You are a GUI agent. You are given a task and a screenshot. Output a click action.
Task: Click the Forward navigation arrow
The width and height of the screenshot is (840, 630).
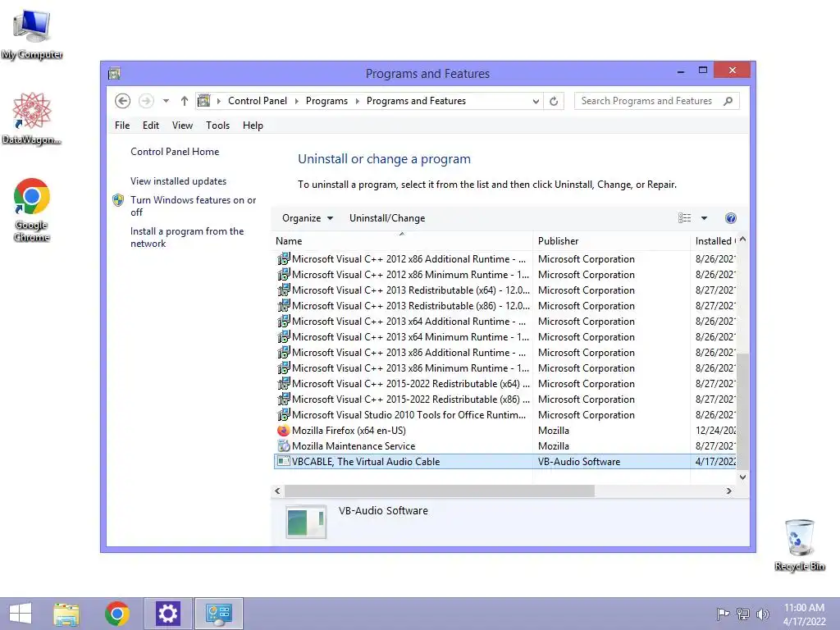click(x=146, y=101)
